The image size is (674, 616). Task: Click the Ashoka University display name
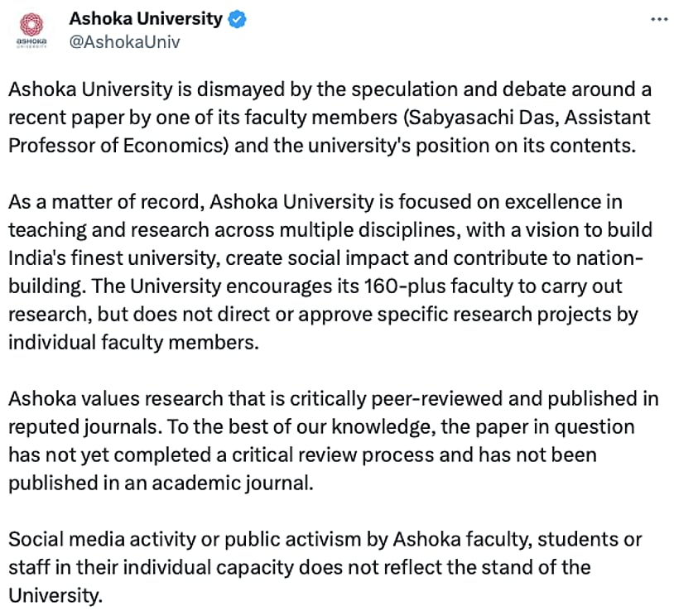146,18
